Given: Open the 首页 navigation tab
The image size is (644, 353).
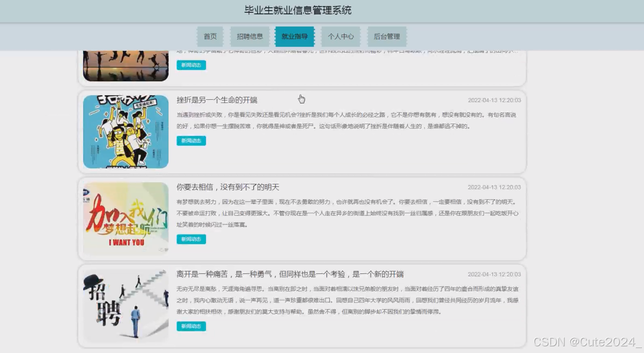Looking at the screenshot, I should point(210,37).
